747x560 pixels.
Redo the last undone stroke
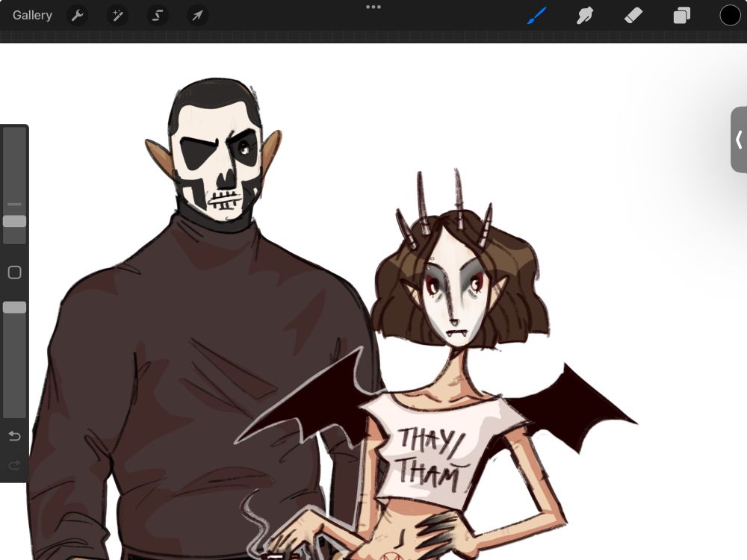point(15,464)
